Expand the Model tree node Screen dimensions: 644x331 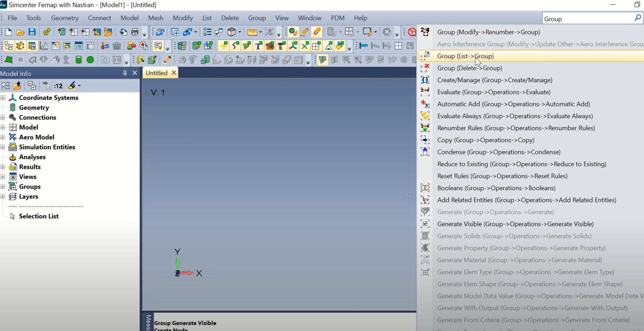(3, 127)
